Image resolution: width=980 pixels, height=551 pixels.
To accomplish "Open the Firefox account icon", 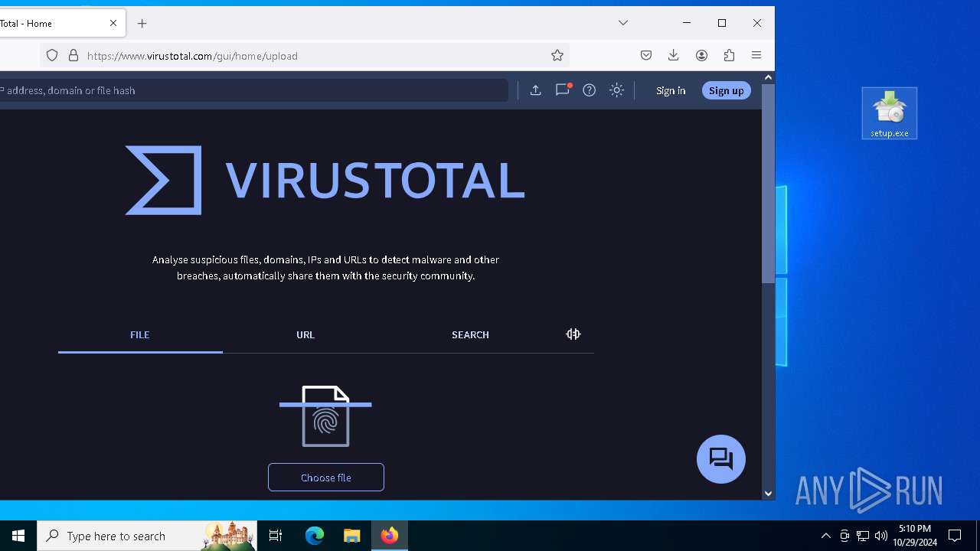I will click(701, 55).
